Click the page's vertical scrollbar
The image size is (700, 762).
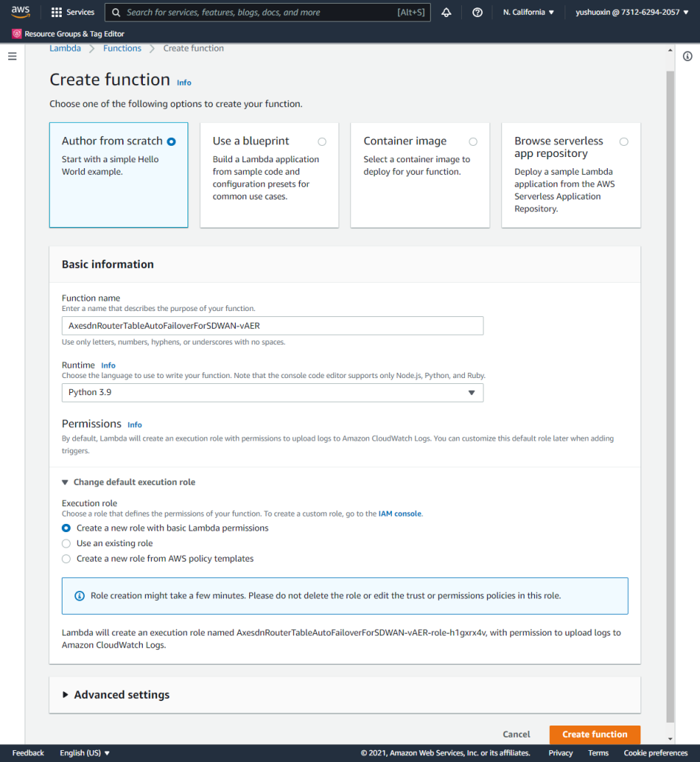pyautogui.click(x=670, y=372)
